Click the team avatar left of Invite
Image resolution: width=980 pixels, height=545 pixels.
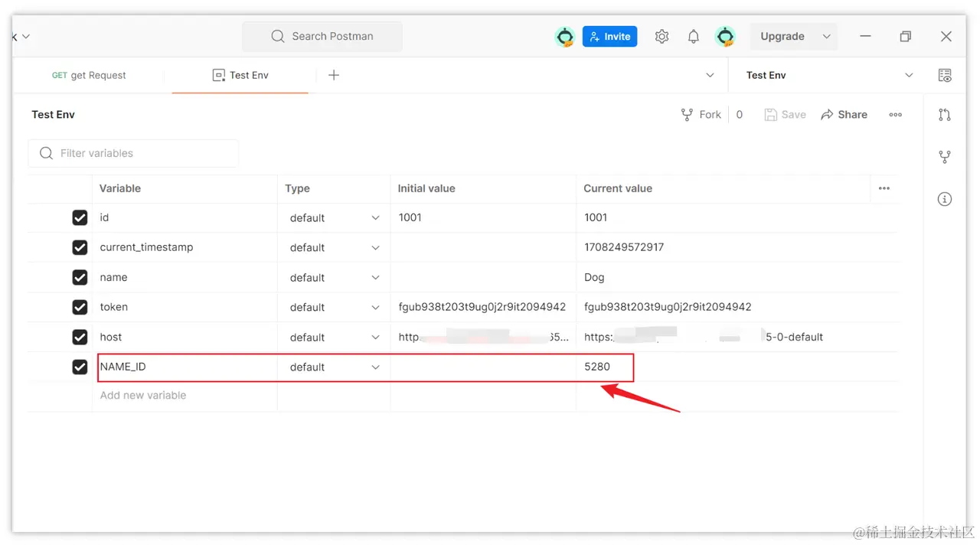point(565,36)
